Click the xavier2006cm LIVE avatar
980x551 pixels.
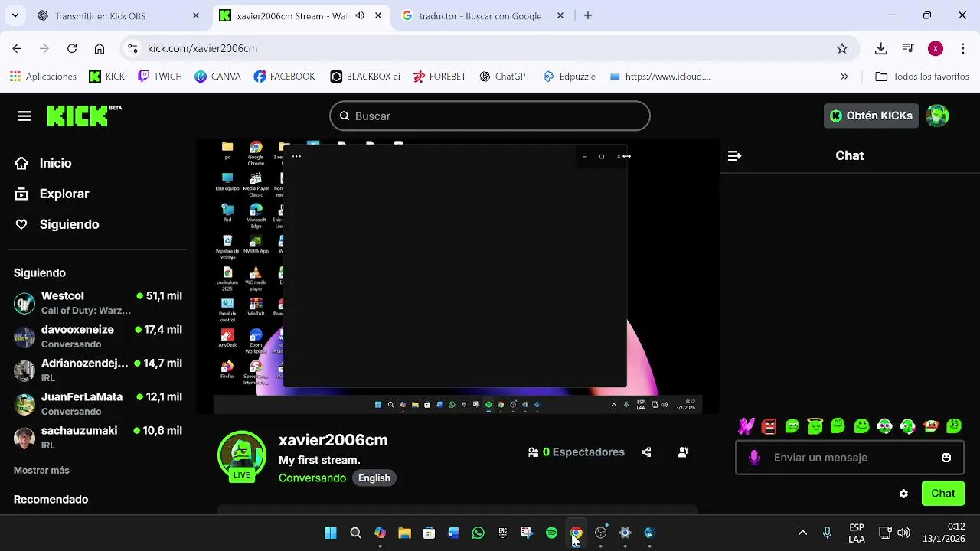pos(242,457)
